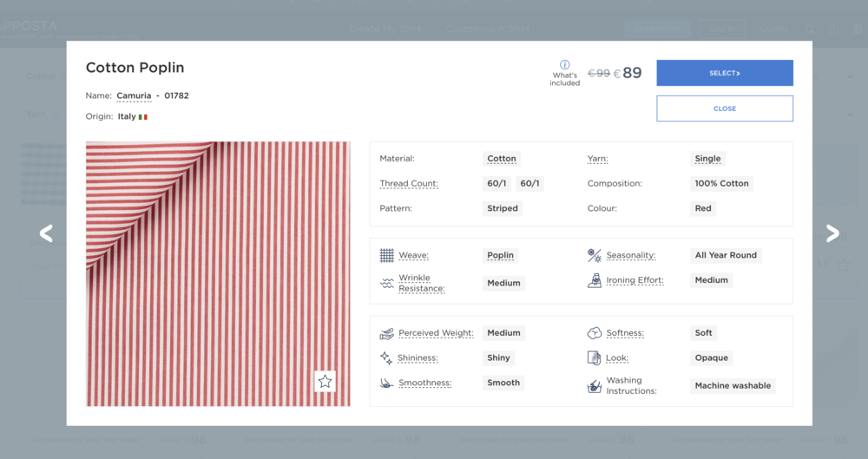Click the Machine washable value
The image size is (868, 459).
click(x=733, y=385)
